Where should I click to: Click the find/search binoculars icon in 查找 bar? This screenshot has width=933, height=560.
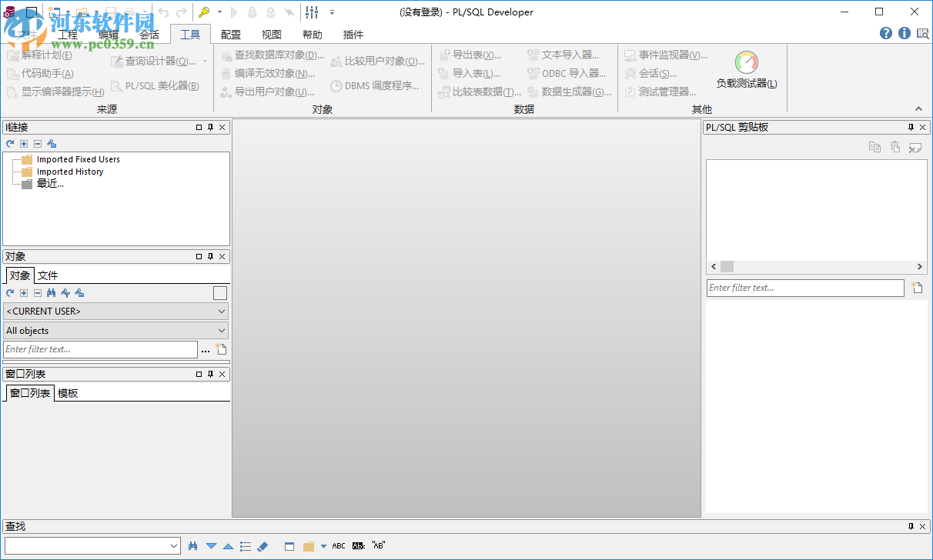pos(192,545)
